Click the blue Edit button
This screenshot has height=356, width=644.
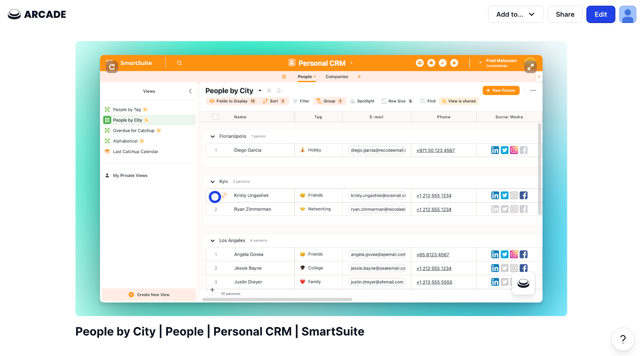601,14
